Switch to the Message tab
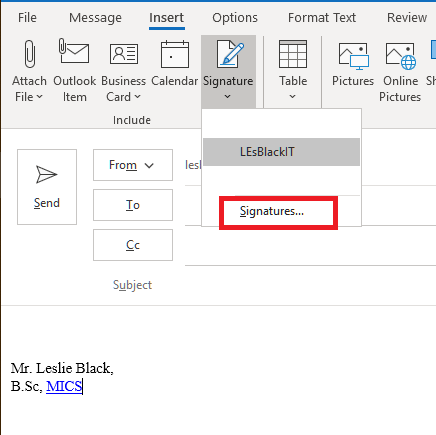This screenshot has height=435, width=436. point(95,18)
